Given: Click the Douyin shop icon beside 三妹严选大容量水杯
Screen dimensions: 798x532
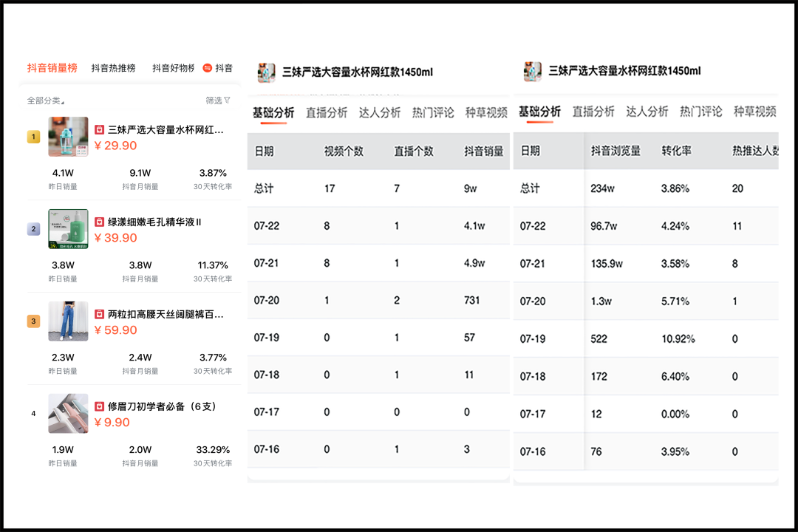Looking at the screenshot, I should click(100, 130).
